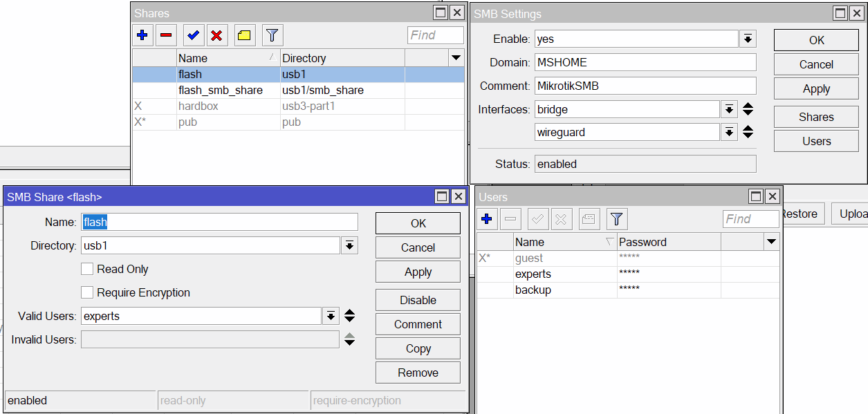Screen dimensions: 868x414
Task: Click the grayed minus icon in the Users toolbar
Action: [x=510, y=219]
